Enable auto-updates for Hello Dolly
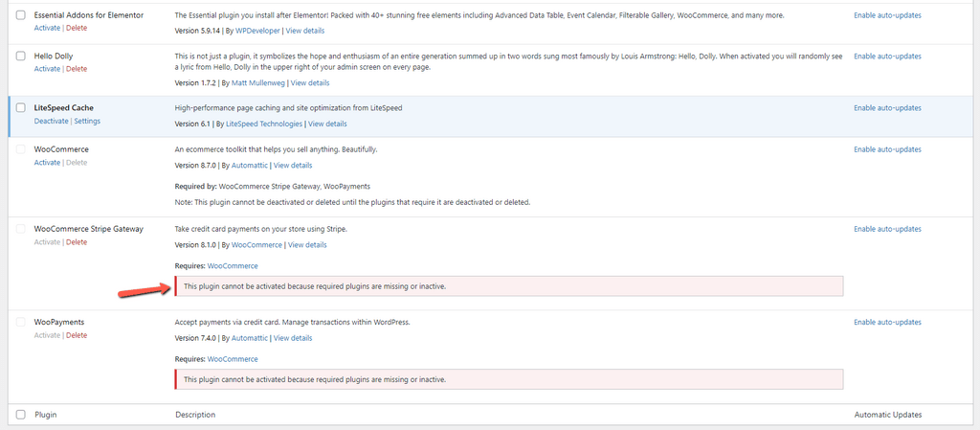 pyautogui.click(x=887, y=57)
